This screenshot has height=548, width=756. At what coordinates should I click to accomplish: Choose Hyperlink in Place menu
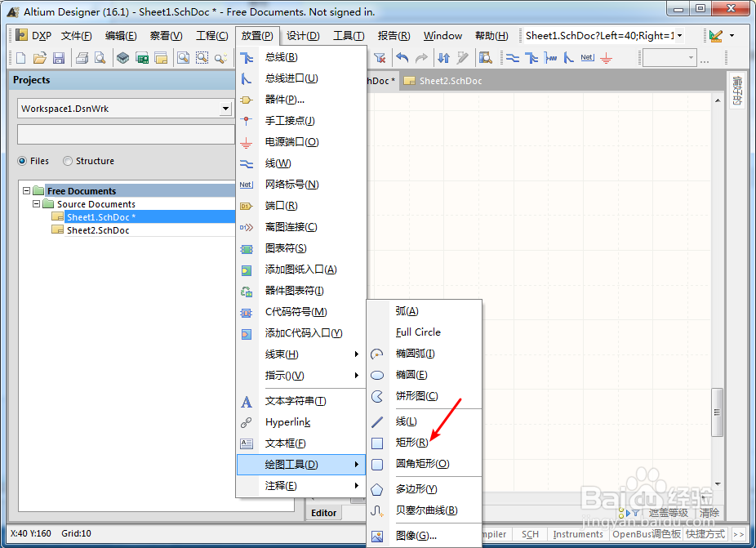click(x=301, y=422)
